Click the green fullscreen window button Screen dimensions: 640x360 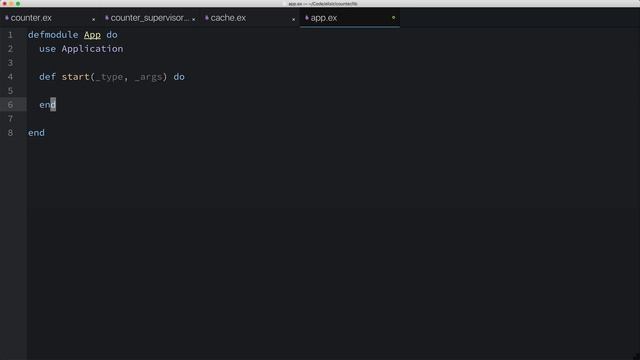18,4
